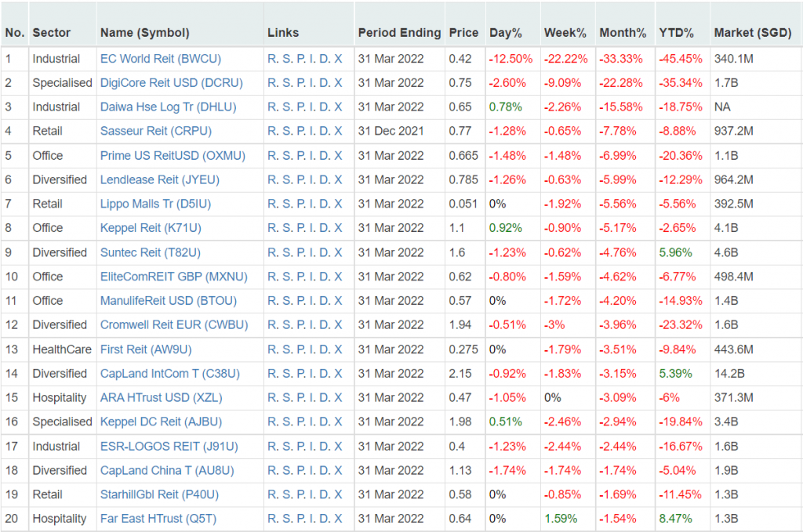The width and height of the screenshot is (803, 532).
Task: Sort by the Month% column header
Action: 623,33
